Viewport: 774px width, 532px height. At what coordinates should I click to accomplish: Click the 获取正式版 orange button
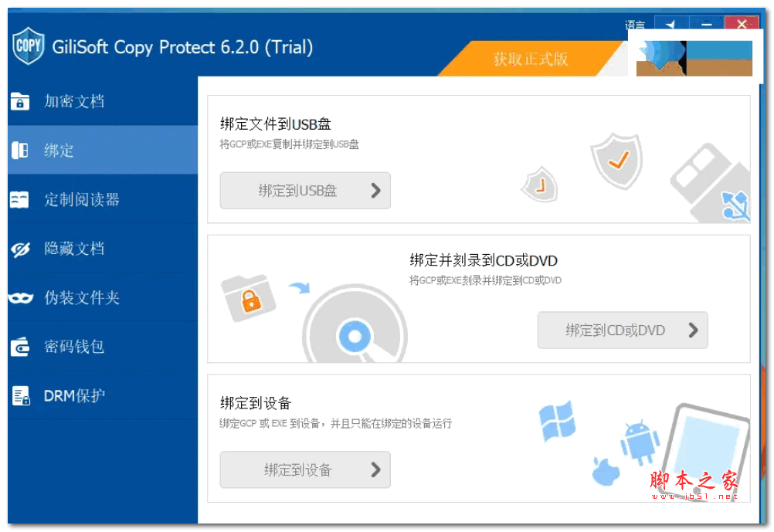531,59
